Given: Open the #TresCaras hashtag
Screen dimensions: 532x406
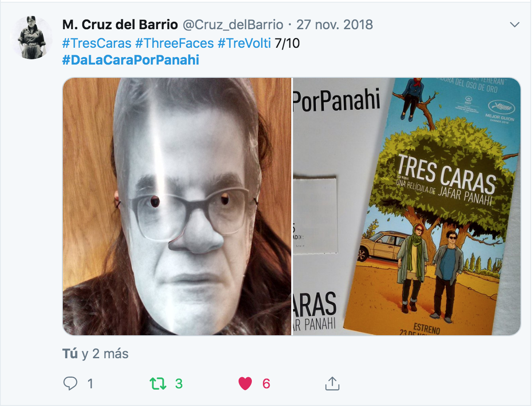Looking at the screenshot, I should [x=97, y=42].
